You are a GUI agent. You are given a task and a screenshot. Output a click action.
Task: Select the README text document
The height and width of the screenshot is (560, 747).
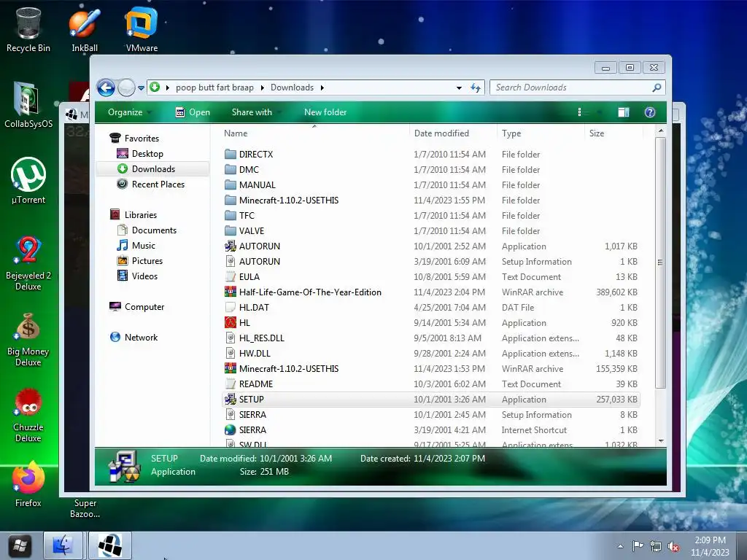pos(431,384)
